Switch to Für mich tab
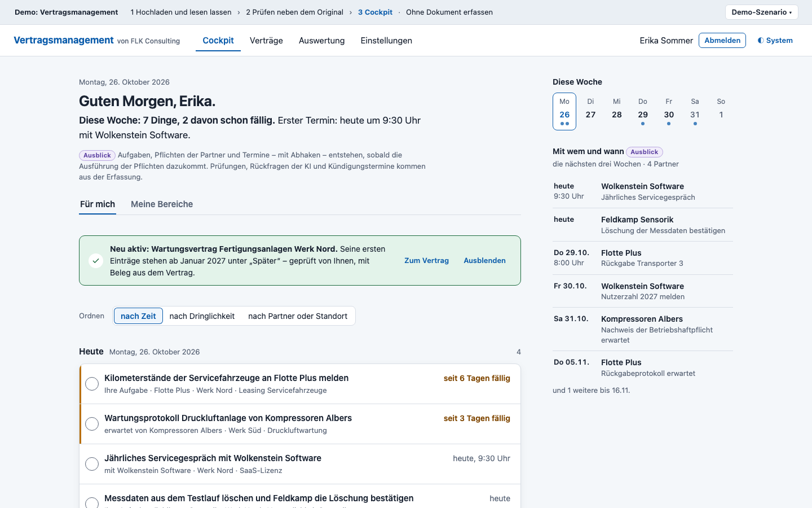Image resolution: width=812 pixels, height=508 pixels. coord(98,204)
